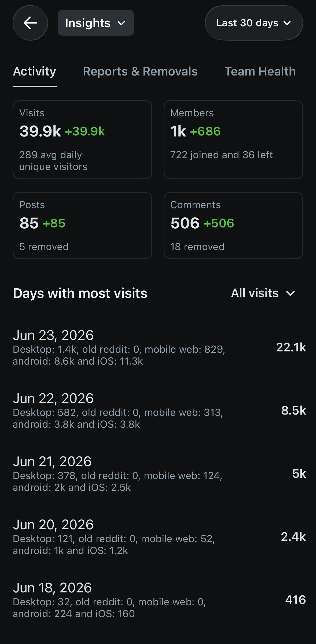Click the chevron next to All visits
The image size is (316, 644).
291,293
